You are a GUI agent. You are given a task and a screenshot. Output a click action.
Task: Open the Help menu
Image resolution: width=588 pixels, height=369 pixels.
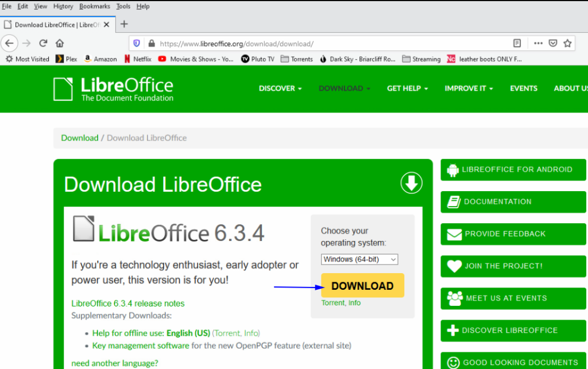(143, 6)
